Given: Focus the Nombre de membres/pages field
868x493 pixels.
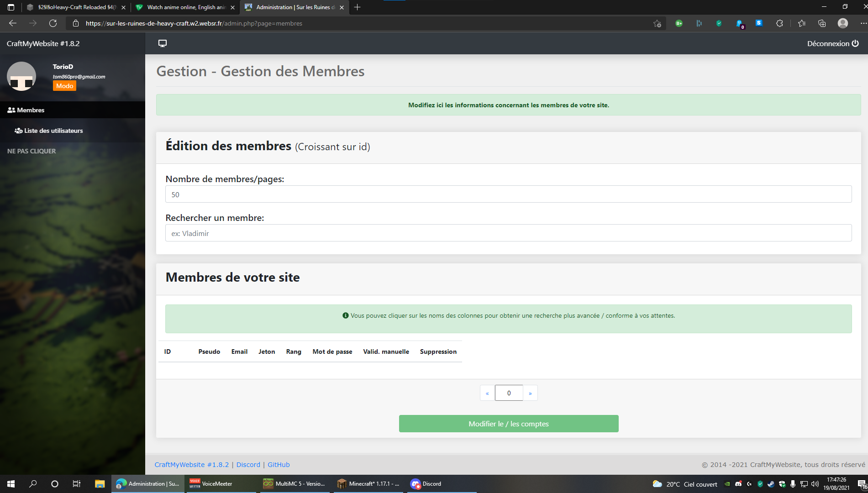Looking at the screenshot, I should pyautogui.click(x=508, y=194).
